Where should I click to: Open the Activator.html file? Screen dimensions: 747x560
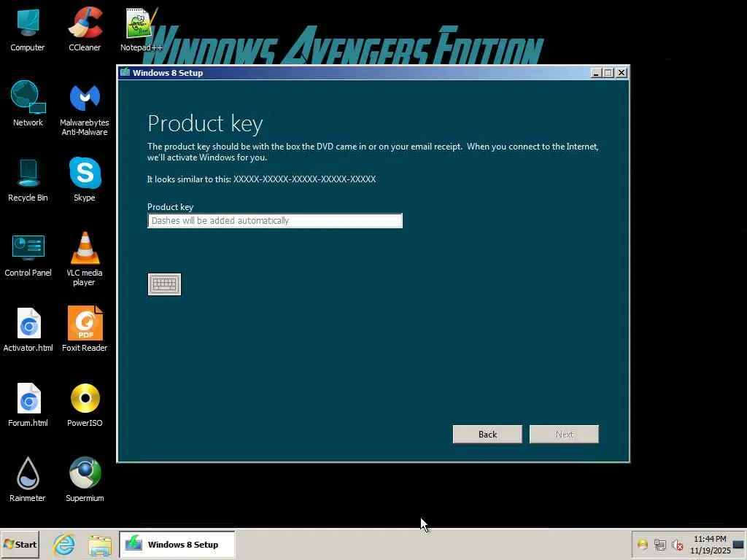(28, 330)
